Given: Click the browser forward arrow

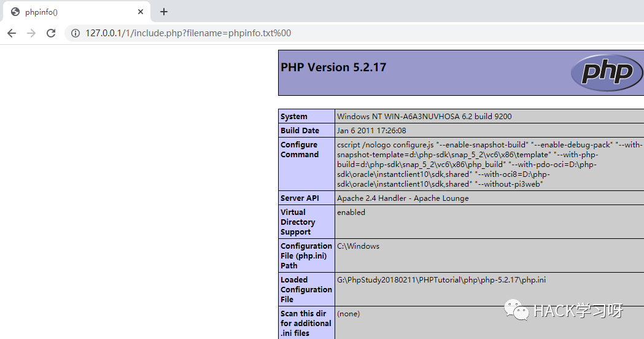Looking at the screenshot, I should [31, 33].
